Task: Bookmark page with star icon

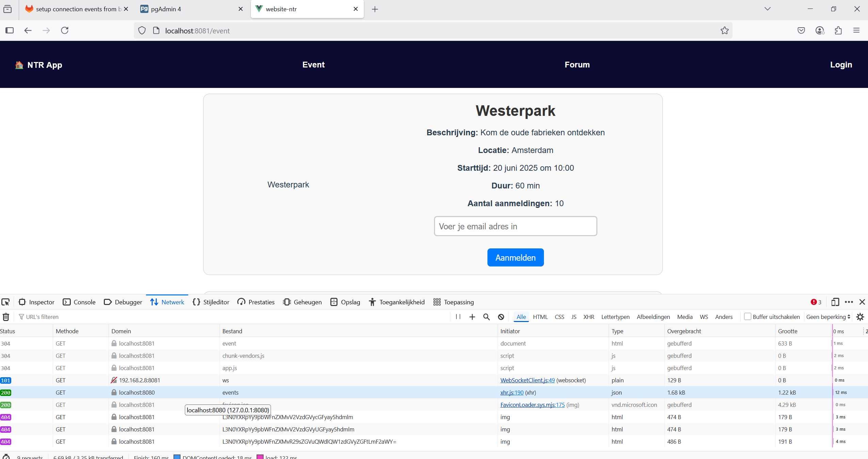Action: (x=724, y=31)
